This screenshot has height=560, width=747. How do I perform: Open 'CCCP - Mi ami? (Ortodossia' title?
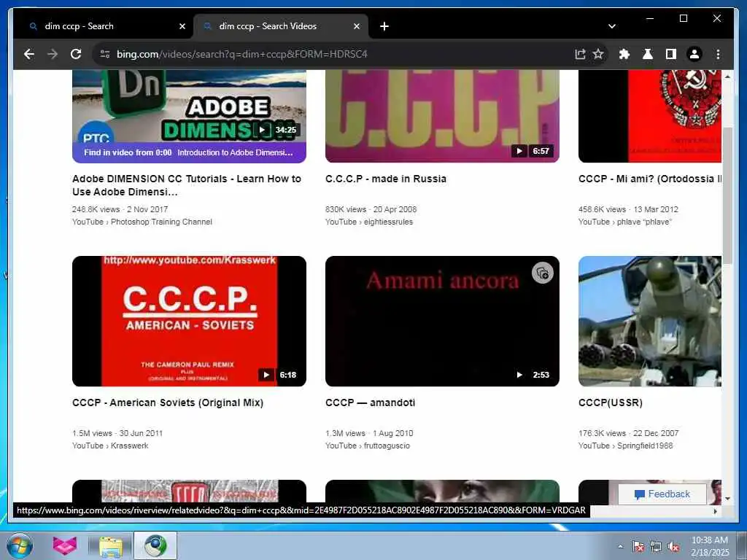(x=650, y=179)
